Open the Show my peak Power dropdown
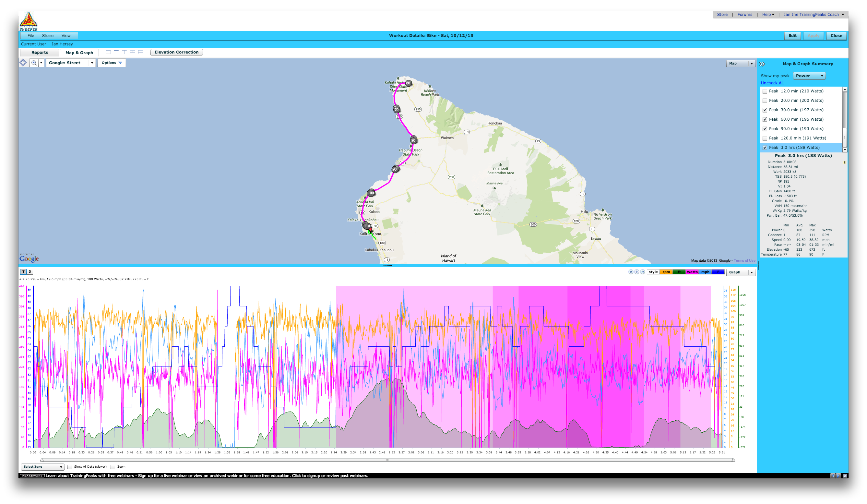This screenshot has width=867, height=504. click(809, 76)
